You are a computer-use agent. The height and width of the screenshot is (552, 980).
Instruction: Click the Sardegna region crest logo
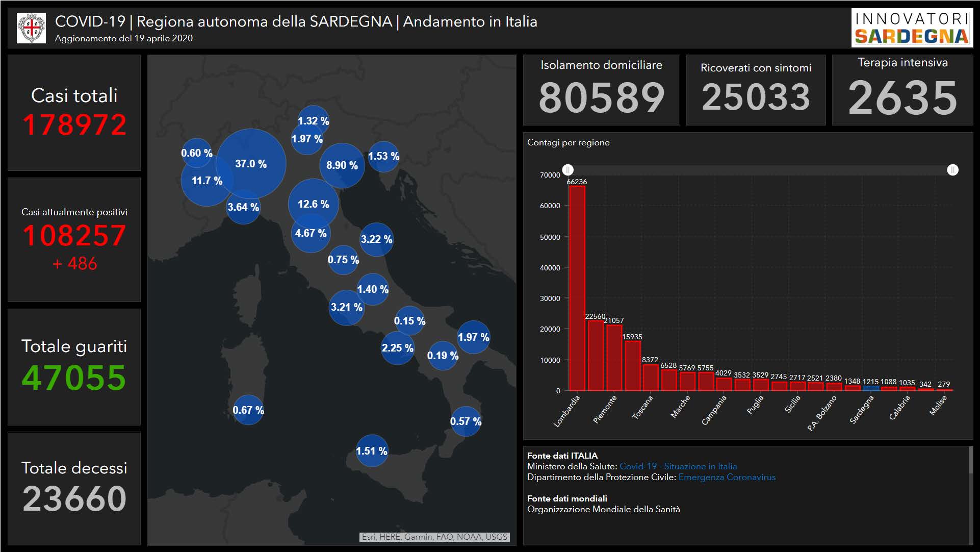pyautogui.click(x=31, y=28)
